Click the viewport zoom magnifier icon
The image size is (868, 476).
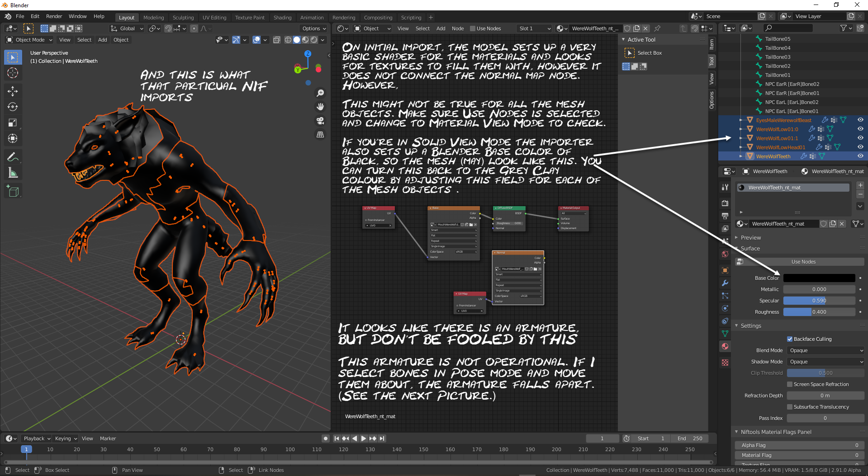[320, 93]
